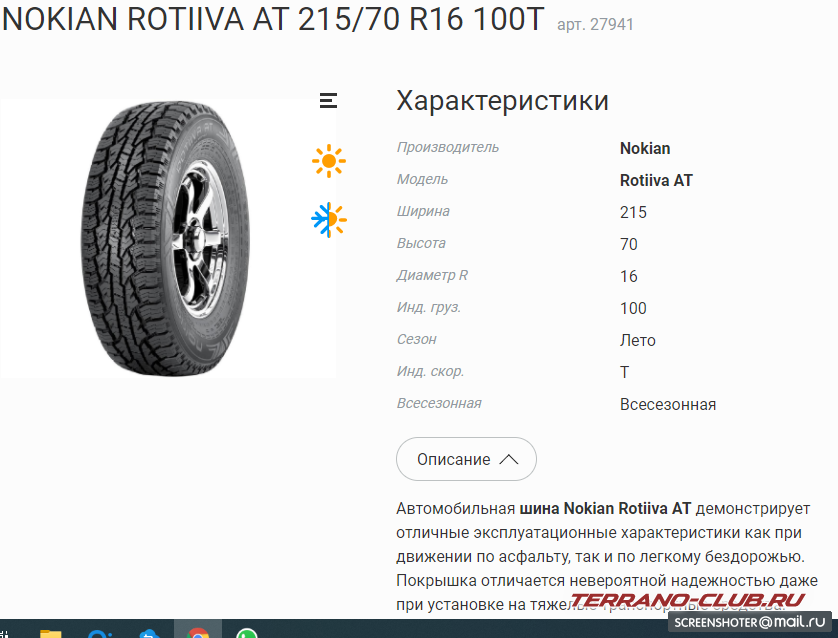This screenshot has width=838, height=638.
Task: Open File Explorer from the taskbar
Action: pos(51,634)
